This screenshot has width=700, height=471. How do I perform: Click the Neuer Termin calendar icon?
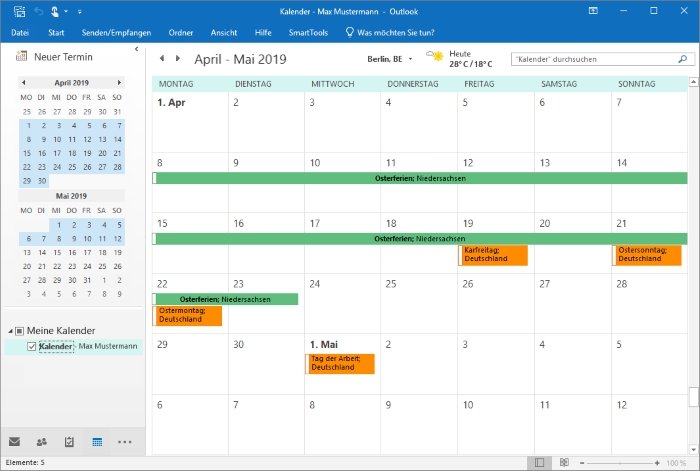coord(21,57)
